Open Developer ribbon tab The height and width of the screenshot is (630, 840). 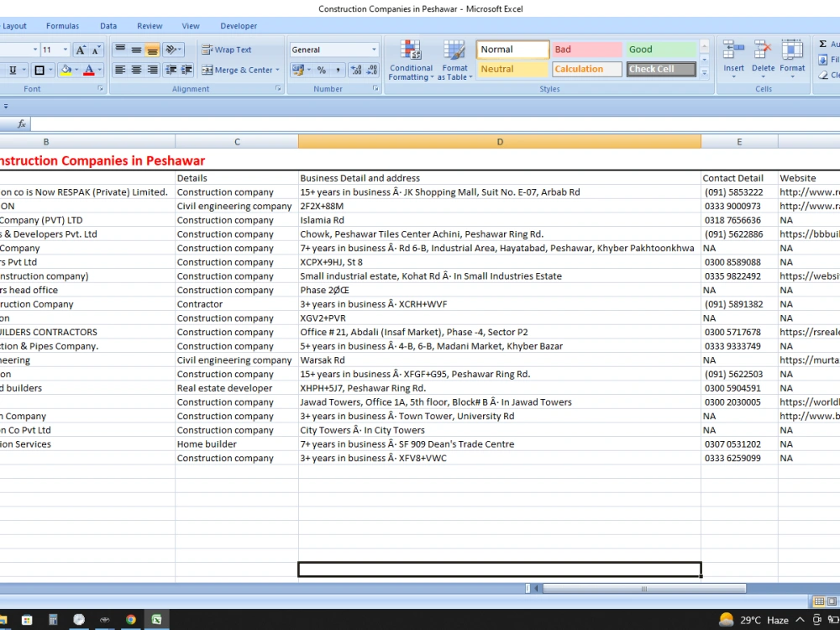(239, 26)
